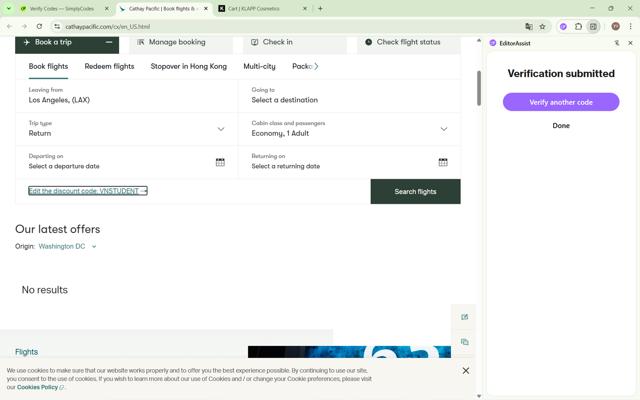
Task: Click the airplane icon in Book a trip
Action: pyautogui.click(x=27, y=42)
